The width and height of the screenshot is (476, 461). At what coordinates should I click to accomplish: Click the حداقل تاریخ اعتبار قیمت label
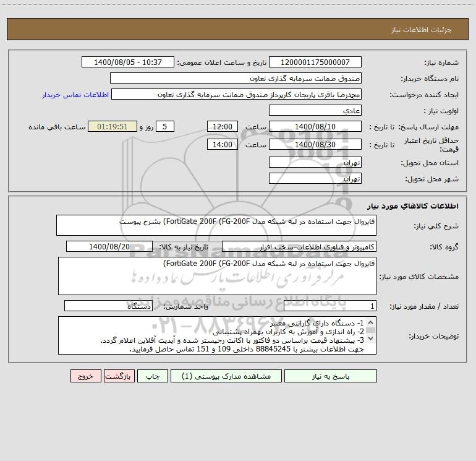[x=431, y=145]
